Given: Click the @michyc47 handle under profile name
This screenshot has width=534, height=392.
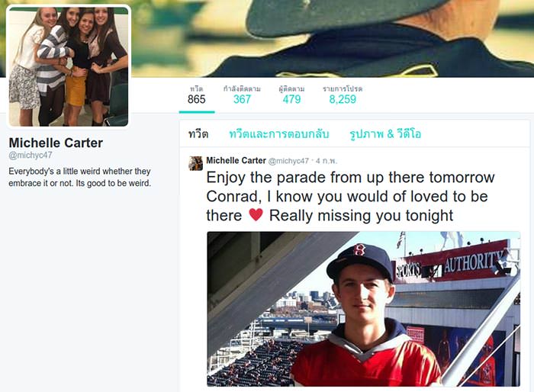Looking at the screenshot, I should tap(31, 156).
